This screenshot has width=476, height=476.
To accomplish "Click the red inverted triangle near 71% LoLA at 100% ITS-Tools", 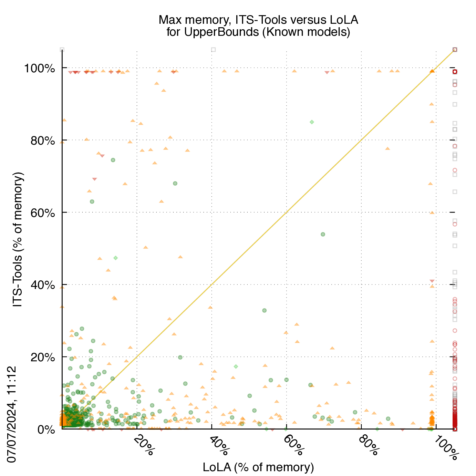I will [327, 72].
